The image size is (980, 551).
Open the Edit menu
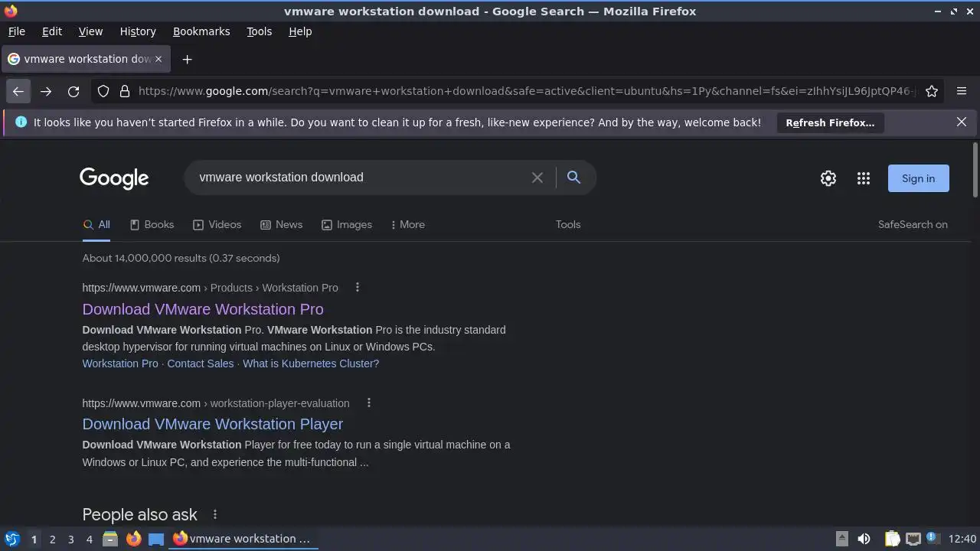52,31
